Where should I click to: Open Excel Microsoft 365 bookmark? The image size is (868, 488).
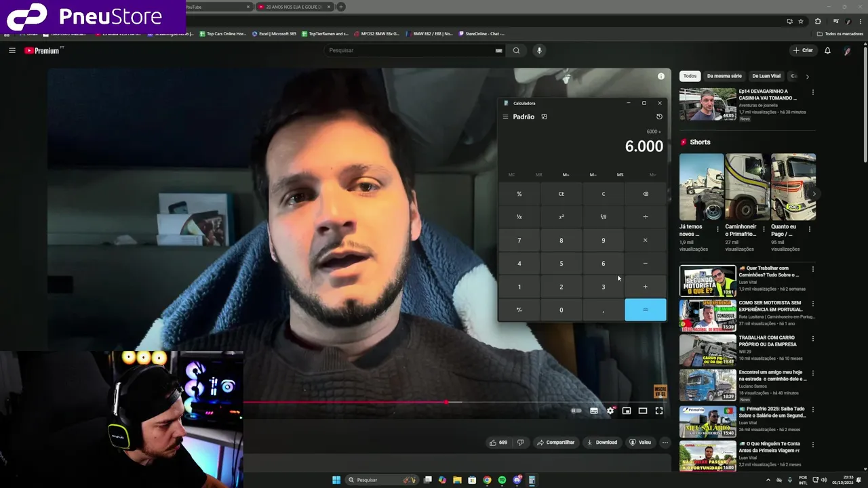tap(274, 33)
